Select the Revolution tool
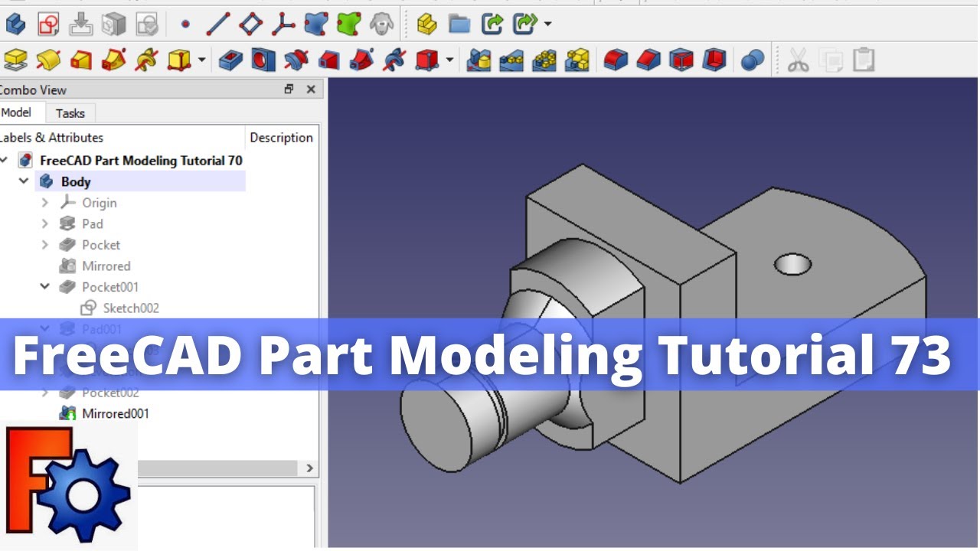 pyautogui.click(x=48, y=60)
